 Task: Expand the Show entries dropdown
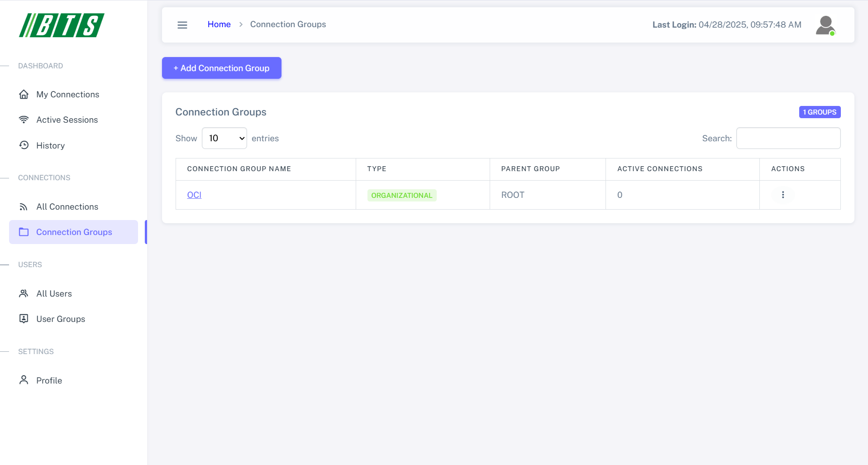[x=224, y=138]
